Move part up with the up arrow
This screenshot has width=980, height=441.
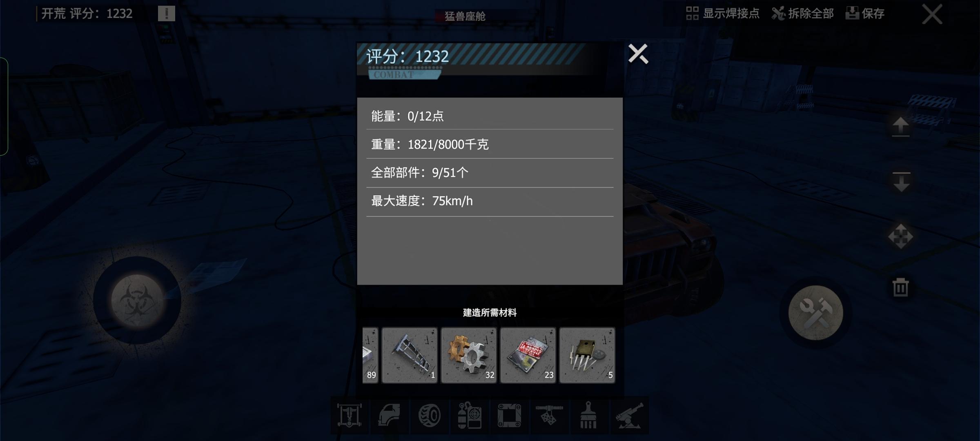901,127
